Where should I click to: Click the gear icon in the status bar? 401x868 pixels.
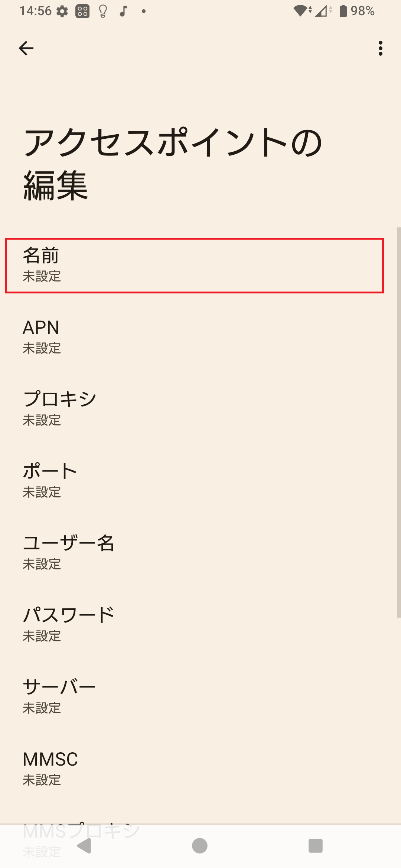click(x=62, y=11)
